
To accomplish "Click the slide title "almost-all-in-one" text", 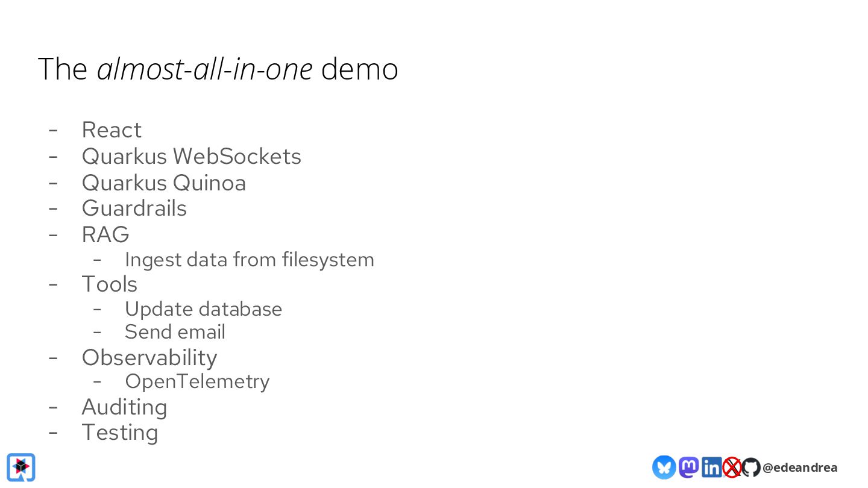I will [204, 69].
